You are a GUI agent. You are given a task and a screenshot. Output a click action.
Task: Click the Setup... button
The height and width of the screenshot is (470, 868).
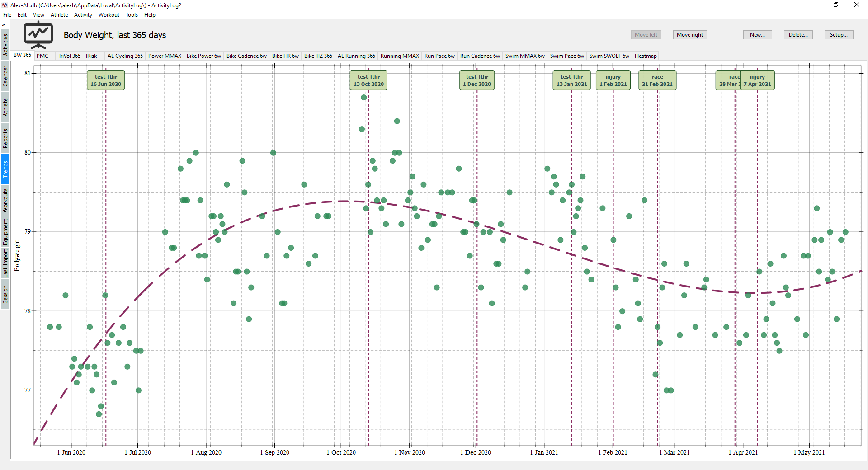839,35
